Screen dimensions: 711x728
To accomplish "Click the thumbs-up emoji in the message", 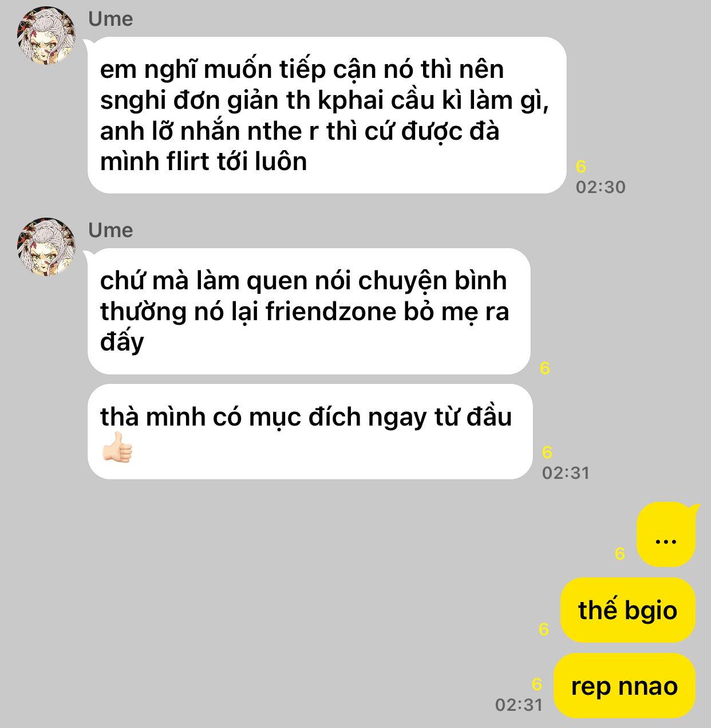I will point(117,448).
